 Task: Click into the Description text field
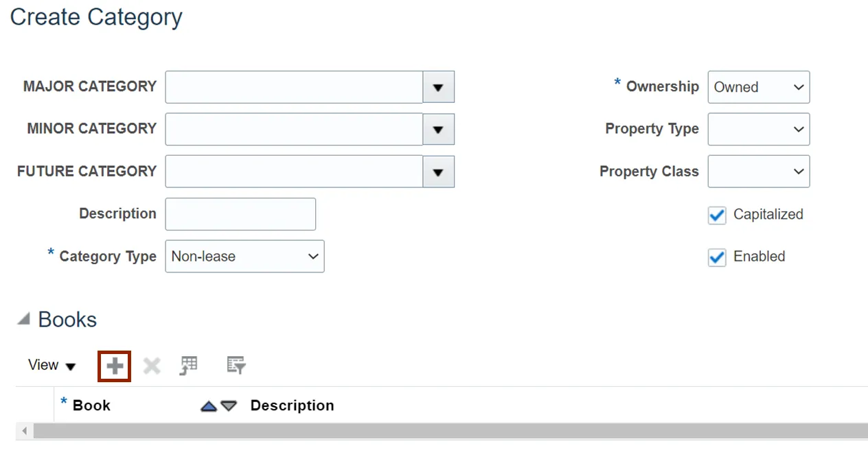point(240,214)
